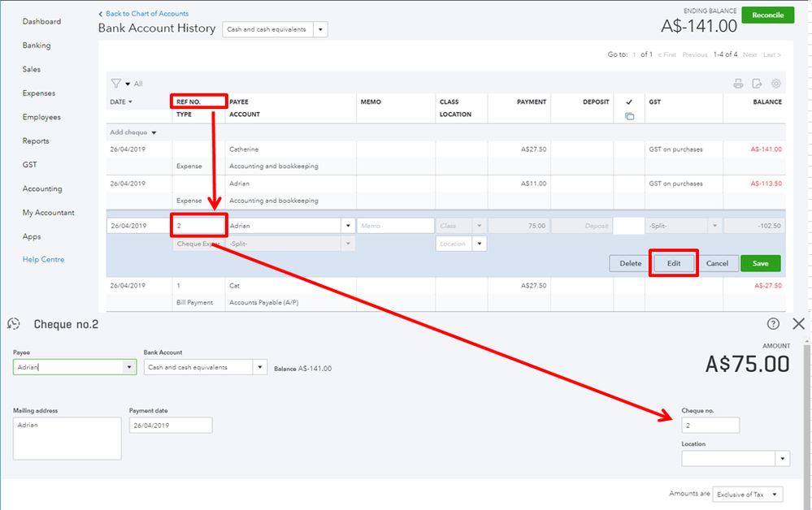Click the BALANCE column header
812x510 pixels.
tap(767, 102)
